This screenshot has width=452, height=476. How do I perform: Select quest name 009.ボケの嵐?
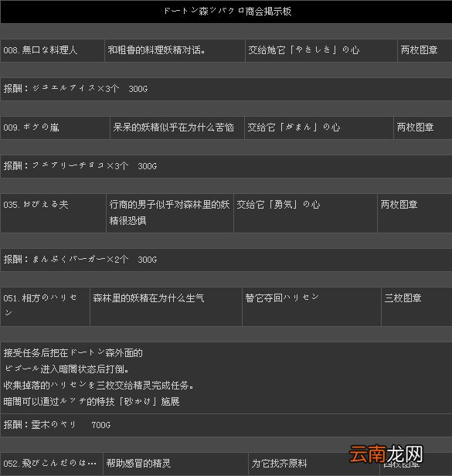pos(31,127)
